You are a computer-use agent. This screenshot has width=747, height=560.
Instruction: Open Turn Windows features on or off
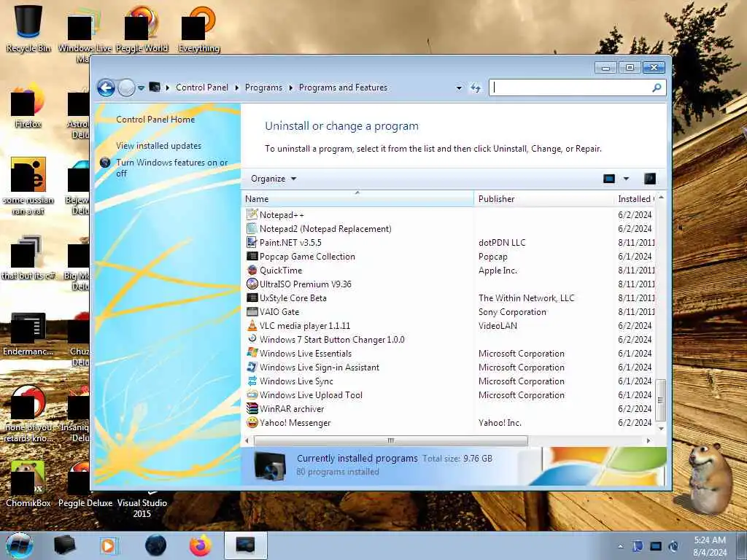(x=172, y=168)
